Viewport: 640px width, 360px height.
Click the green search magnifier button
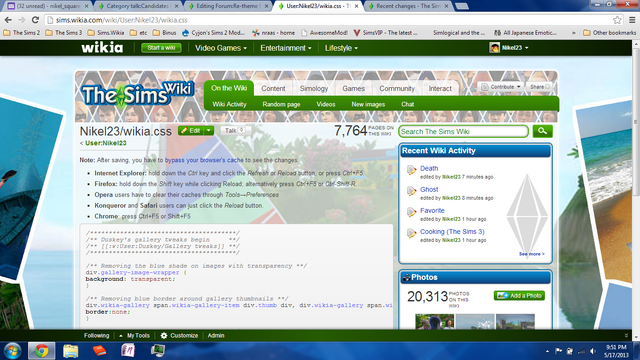[542, 131]
